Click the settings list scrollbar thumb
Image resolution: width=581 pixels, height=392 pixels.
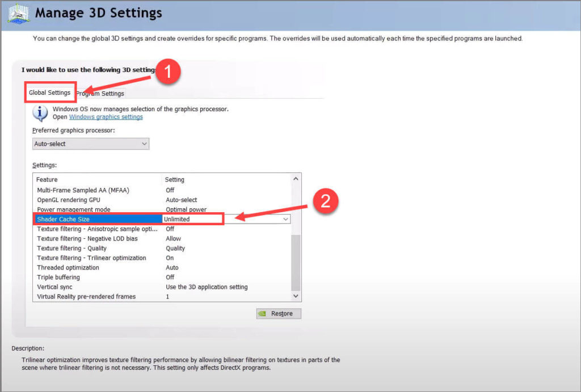(296, 263)
